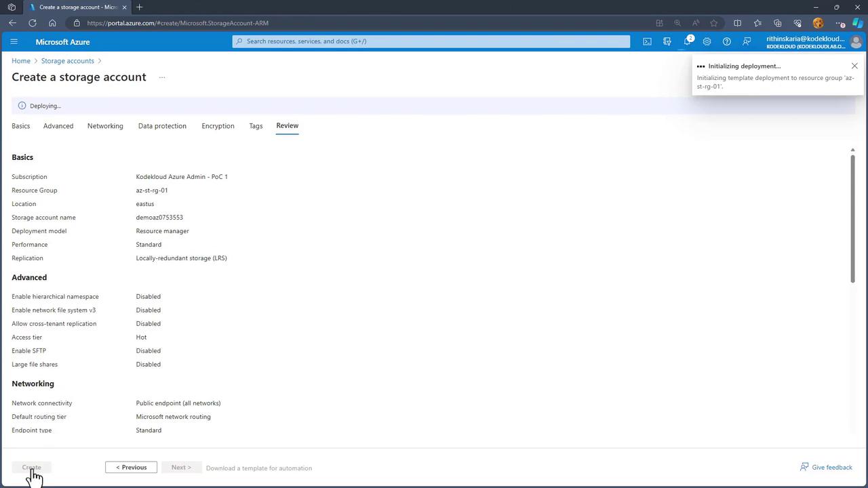Select the Tags tab
The height and width of the screenshot is (488, 868).
click(x=256, y=126)
